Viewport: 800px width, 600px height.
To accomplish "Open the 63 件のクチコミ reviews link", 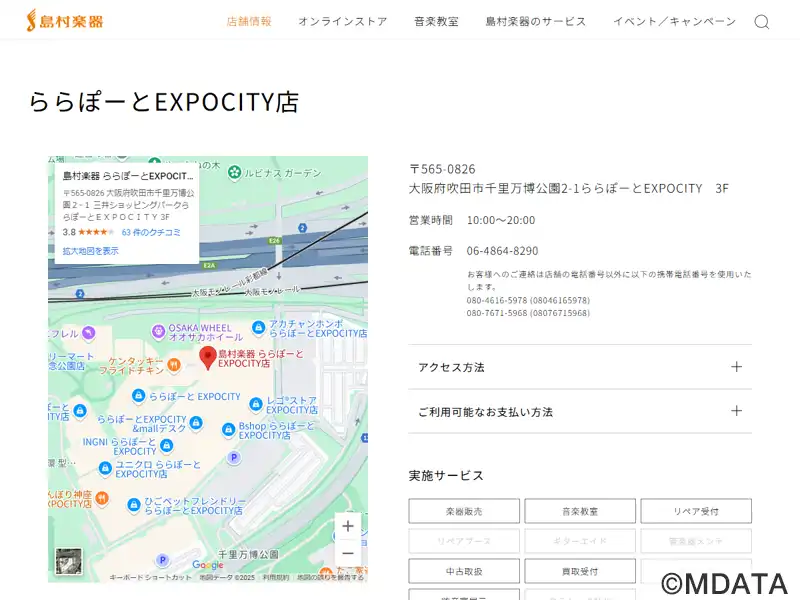I will click(x=151, y=232).
